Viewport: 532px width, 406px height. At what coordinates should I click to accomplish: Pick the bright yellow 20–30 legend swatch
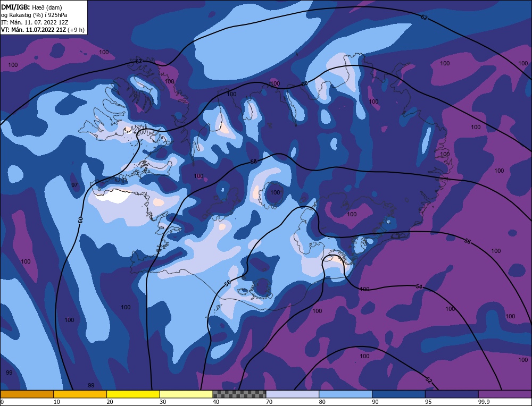tap(133, 394)
